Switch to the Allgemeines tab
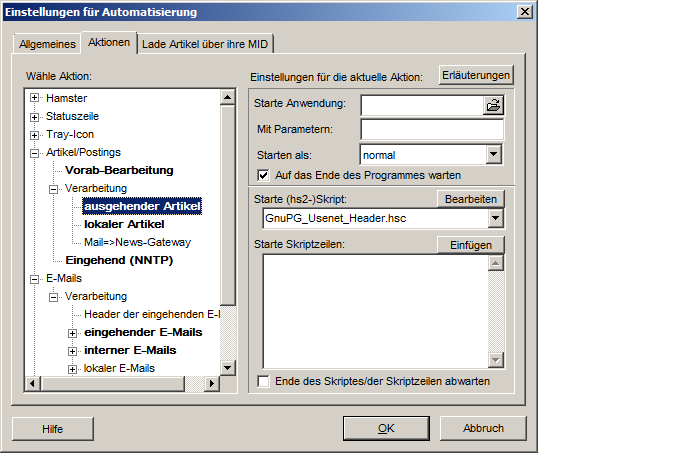683x453 pixels. [46, 44]
